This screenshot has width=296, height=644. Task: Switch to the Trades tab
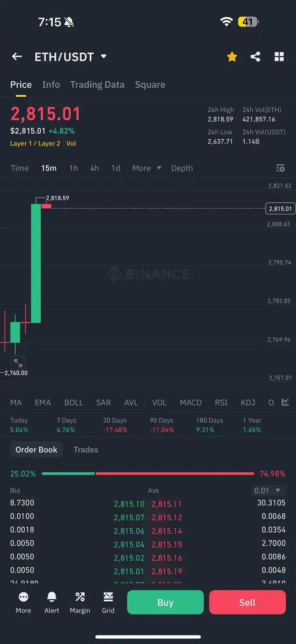[x=86, y=450]
